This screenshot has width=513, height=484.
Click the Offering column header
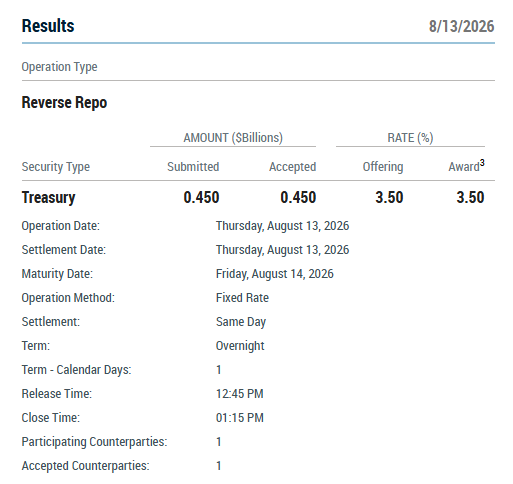click(383, 167)
